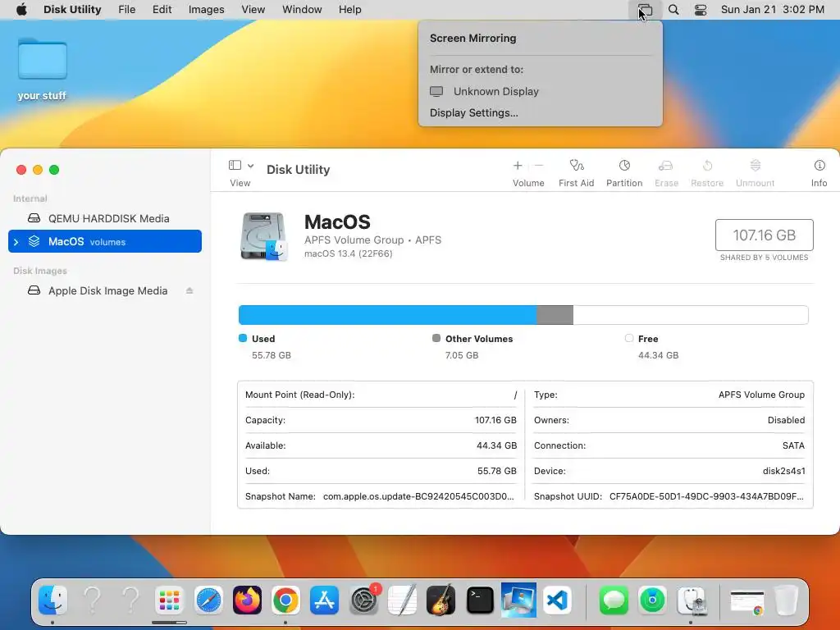Open Find My from the Dock
840x630 pixels.
coord(652,600)
